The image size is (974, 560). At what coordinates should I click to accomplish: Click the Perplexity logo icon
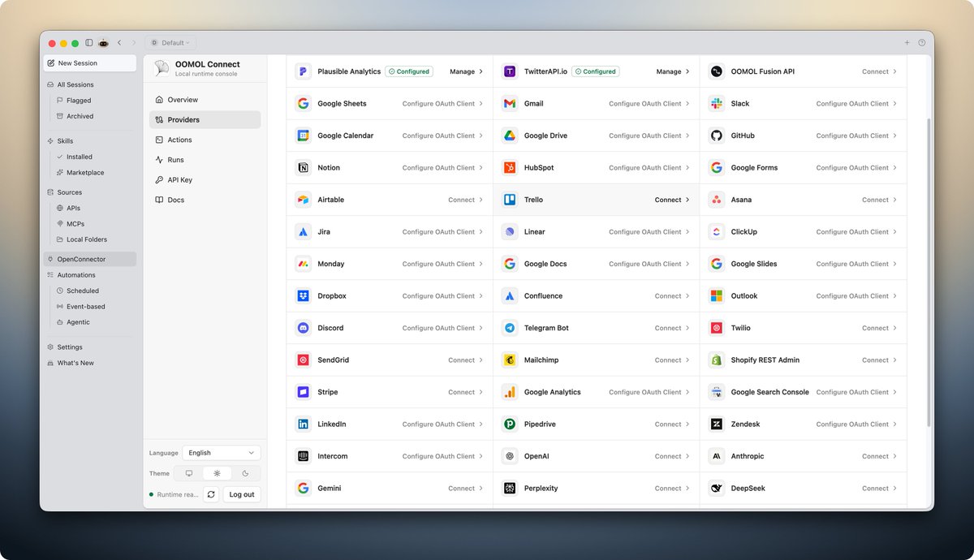point(509,489)
